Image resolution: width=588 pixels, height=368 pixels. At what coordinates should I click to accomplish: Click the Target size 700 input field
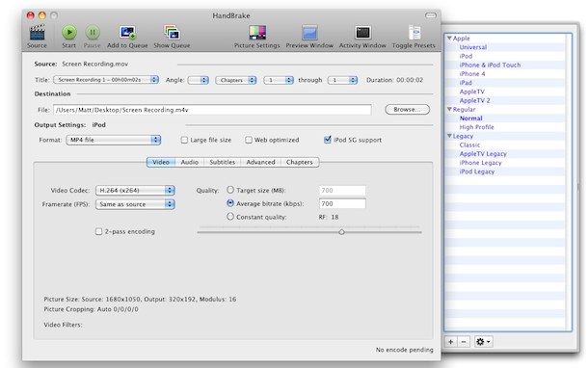tap(342, 191)
